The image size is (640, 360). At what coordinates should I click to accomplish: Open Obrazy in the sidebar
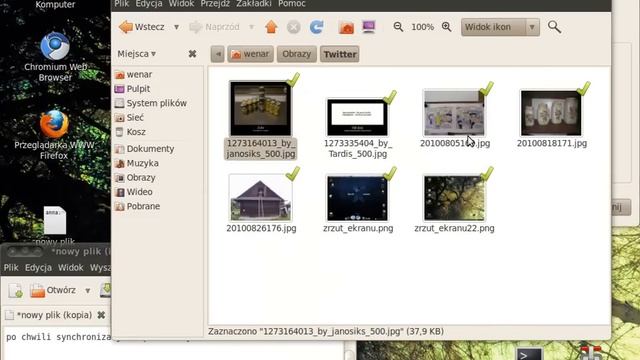pos(135,178)
